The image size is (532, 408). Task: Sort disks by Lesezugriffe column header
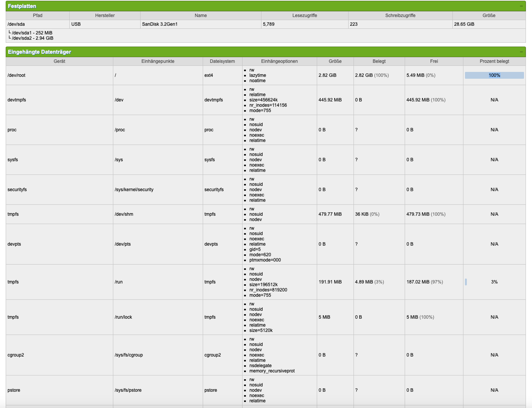pos(305,16)
